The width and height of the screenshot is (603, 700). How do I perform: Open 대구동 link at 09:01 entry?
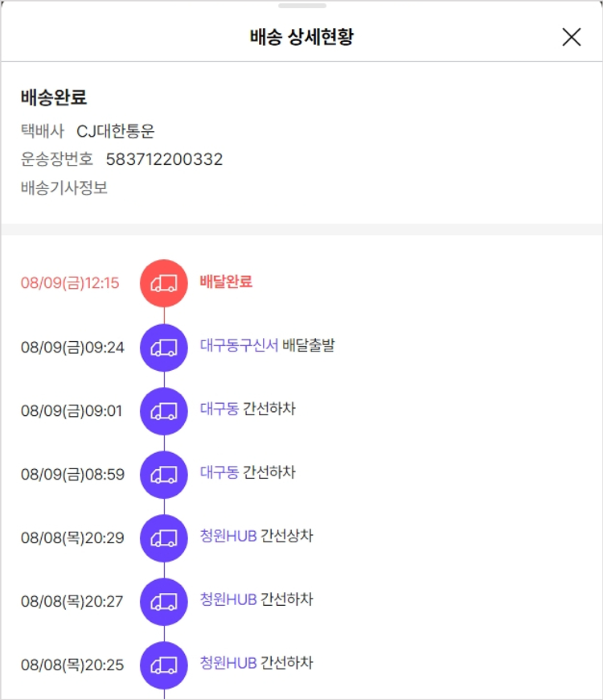tap(219, 409)
